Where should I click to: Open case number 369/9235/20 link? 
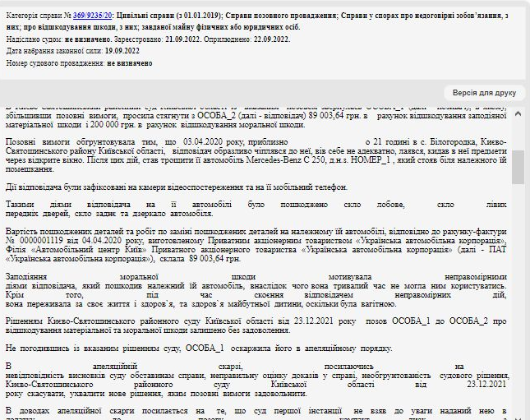[92, 15]
